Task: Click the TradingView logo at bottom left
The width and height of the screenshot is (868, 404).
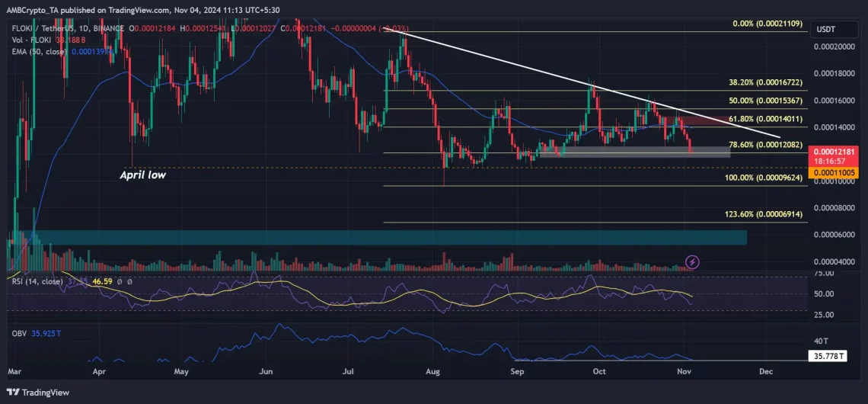Action: 37,392
